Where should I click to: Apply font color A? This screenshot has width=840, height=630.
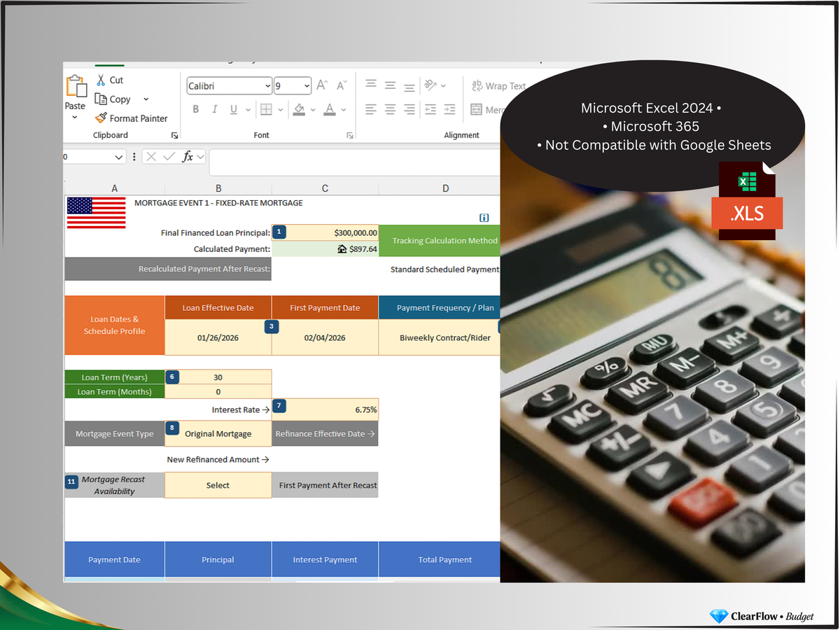[328, 109]
